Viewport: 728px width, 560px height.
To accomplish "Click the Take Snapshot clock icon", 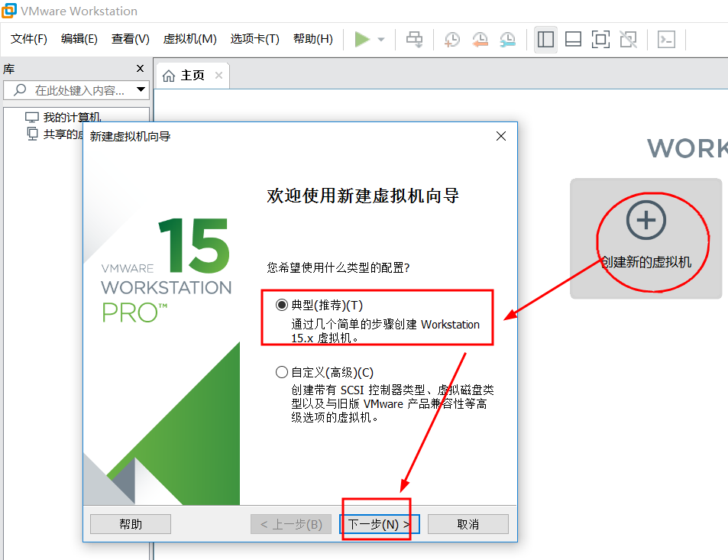I will click(x=451, y=40).
